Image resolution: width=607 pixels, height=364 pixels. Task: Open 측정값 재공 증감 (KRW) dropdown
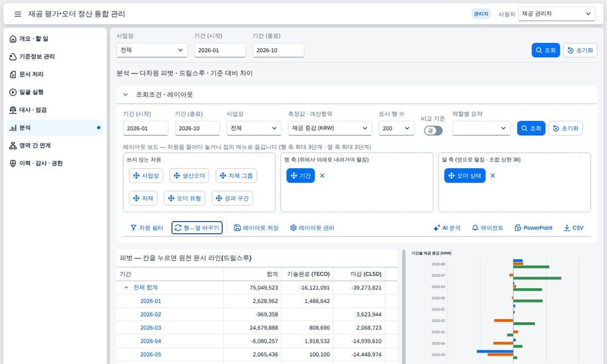click(x=330, y=129)
